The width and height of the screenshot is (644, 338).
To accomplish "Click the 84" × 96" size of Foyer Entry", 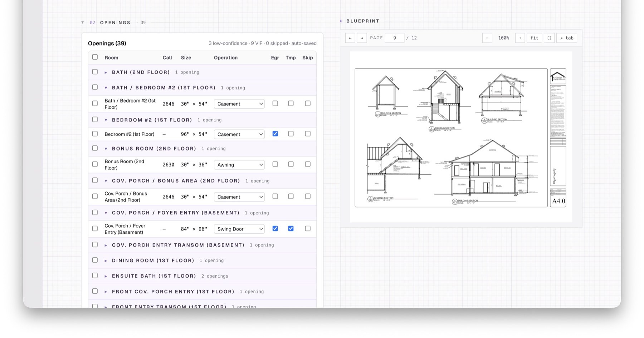I will (194, 229).
